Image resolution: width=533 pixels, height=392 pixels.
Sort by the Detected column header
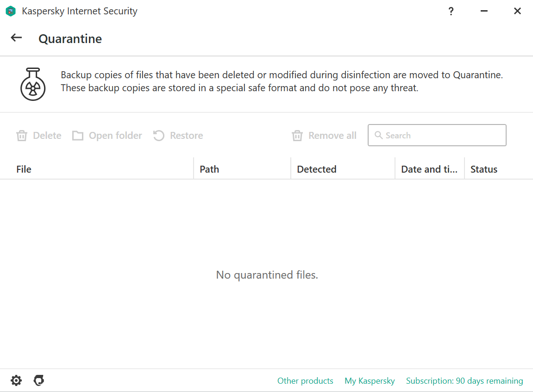(317, 169)
